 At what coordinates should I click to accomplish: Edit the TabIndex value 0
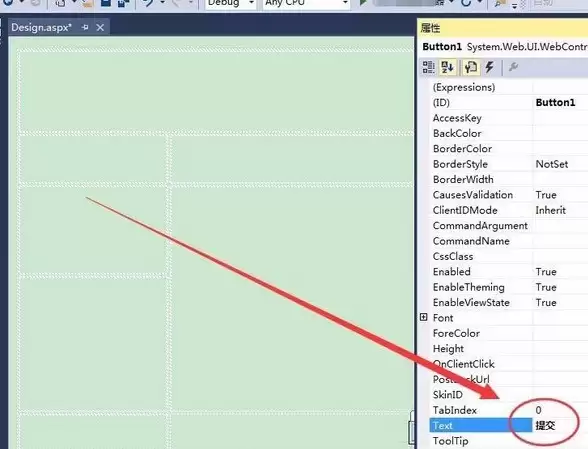click(538, 410)
